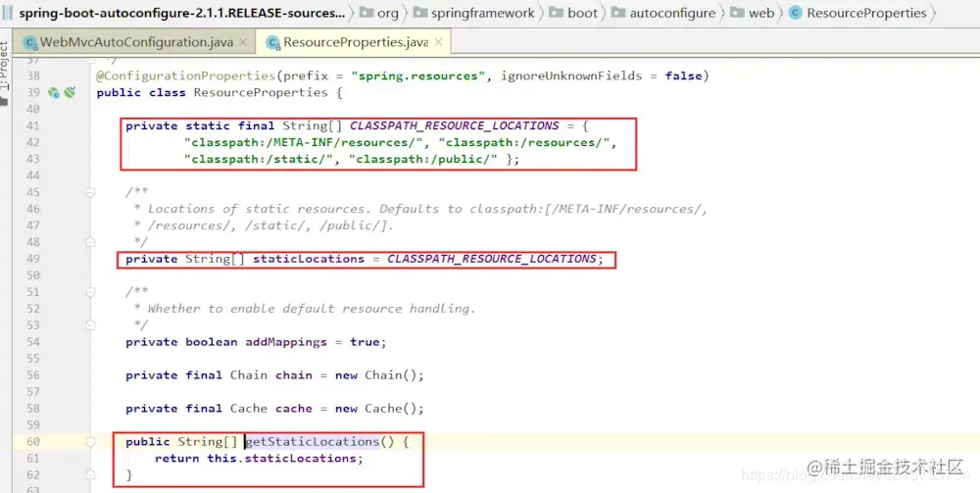Viewport: 980px width, 493px height.
Task: Click 'Locations of static resources' comment line
Action: pyautogui.click(x=420, y=209)
